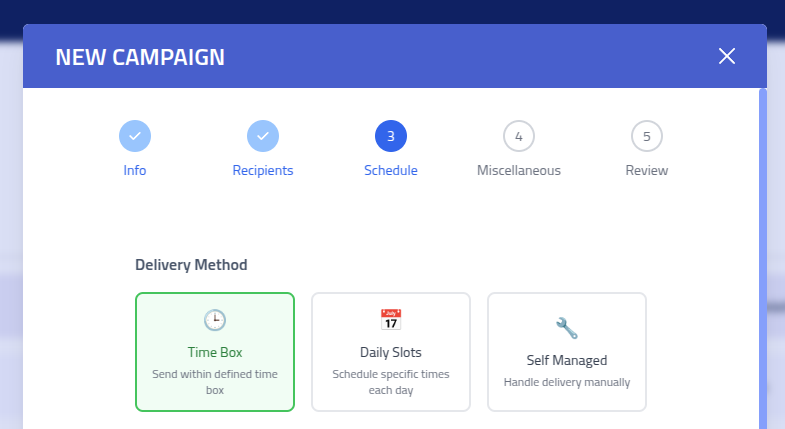Return to the Recipients step label
Screen dimensions: 785x429
[x=263, y=170]
